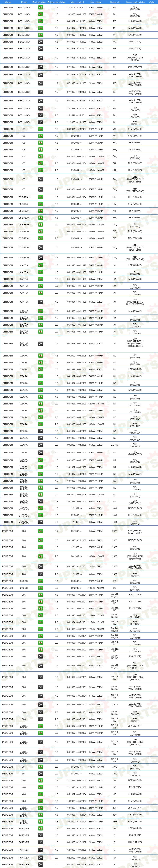Image resolution: width=158 pixels, height=868 pixels.
Task: Click the Moc silnika column header
Action: [x=96, y=2]
